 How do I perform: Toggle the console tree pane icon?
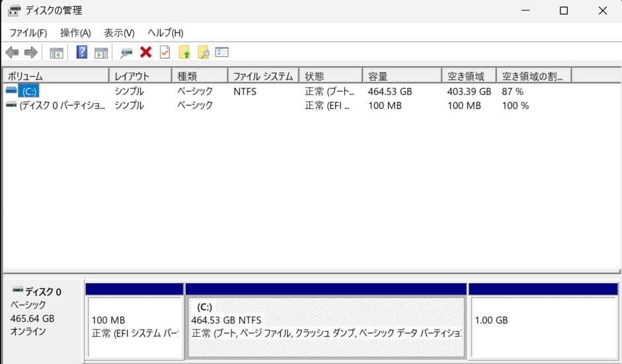[56, 52]
